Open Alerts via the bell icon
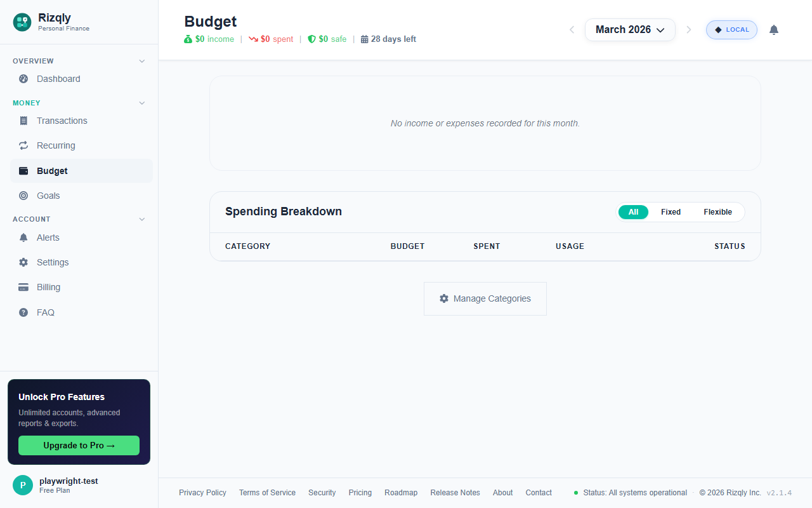This screenshot has width=812, height=508. 23,237
